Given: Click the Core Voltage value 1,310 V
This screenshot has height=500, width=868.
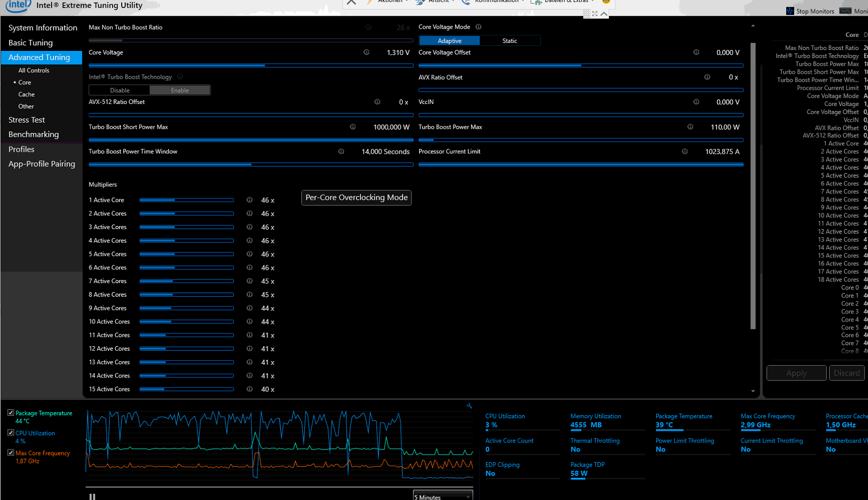Looking at the screenshot, I should [x=398, y=52].
